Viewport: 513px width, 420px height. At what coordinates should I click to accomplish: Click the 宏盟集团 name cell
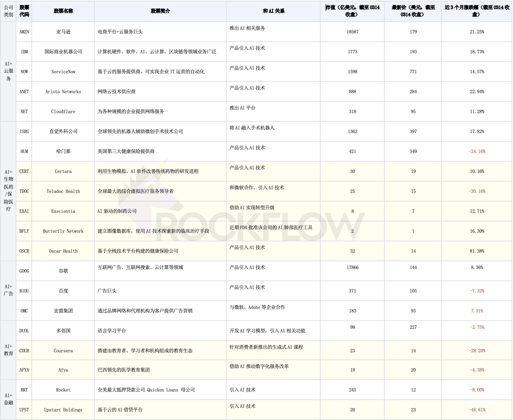pos(63,311)
